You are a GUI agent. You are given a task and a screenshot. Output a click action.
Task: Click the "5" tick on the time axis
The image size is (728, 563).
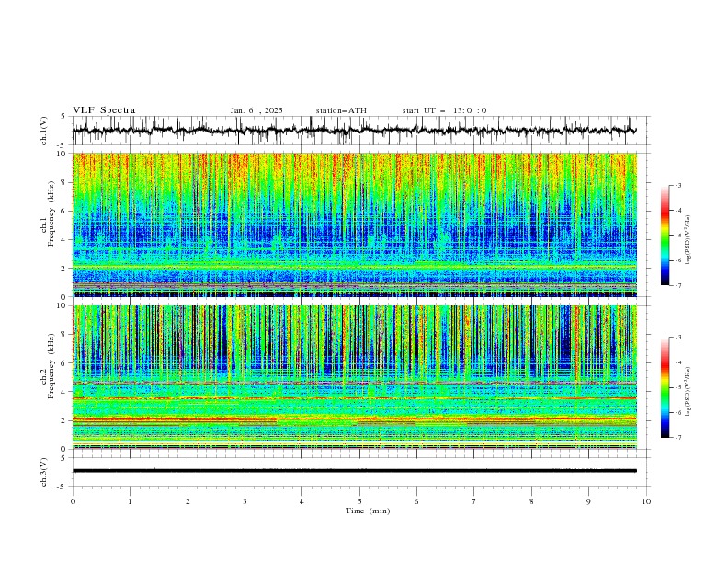pos(359,501)
